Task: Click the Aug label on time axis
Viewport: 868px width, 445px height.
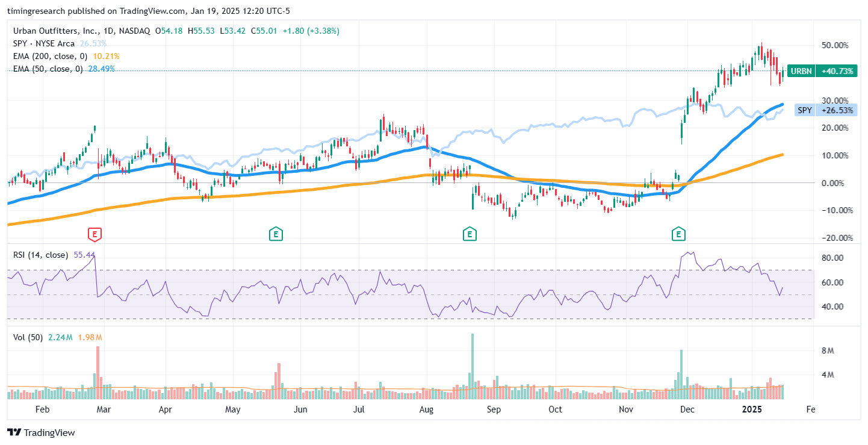Action: (426, 409)
